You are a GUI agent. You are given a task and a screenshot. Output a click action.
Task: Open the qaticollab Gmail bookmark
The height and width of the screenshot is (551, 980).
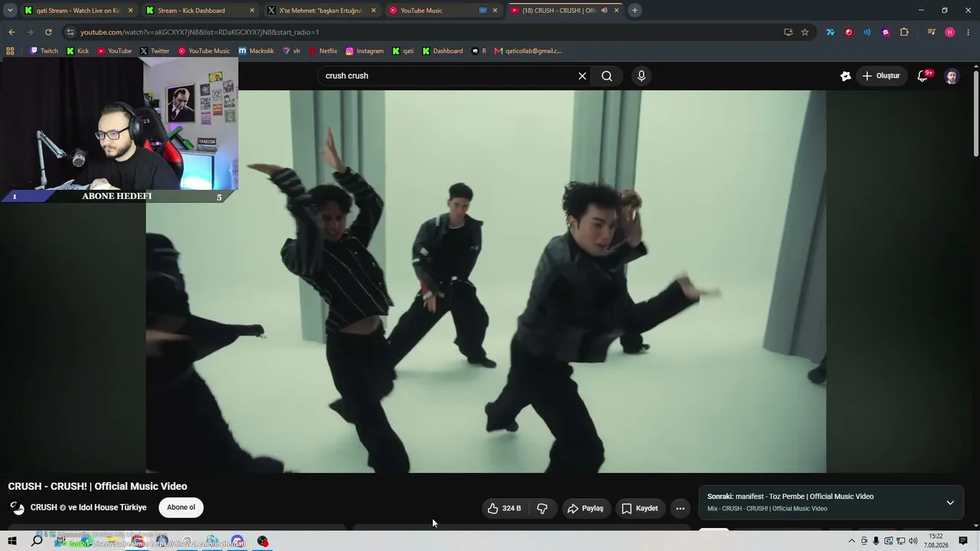528,51
